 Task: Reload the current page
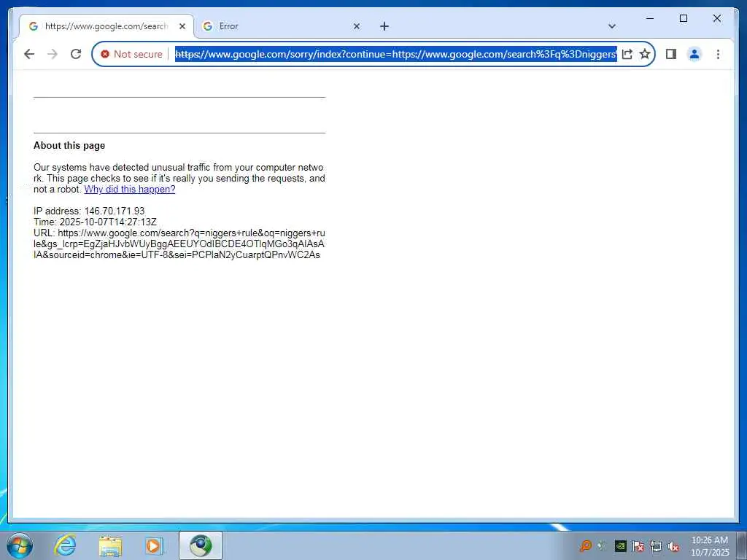pos(76,54)
